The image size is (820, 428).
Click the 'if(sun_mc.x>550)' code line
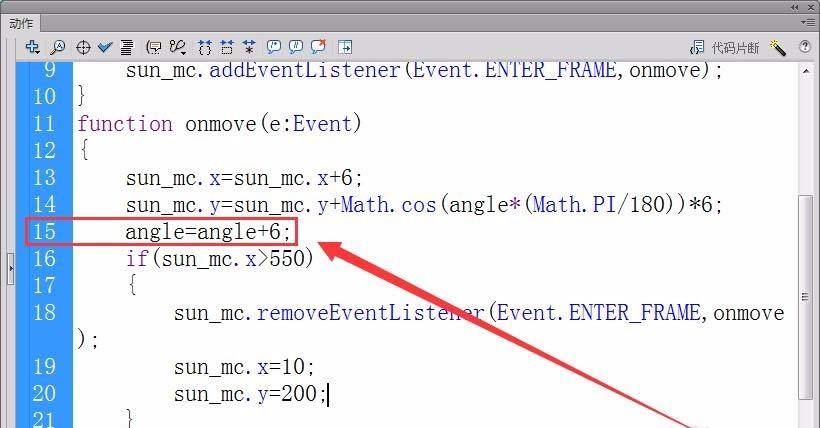pos(220,258)
